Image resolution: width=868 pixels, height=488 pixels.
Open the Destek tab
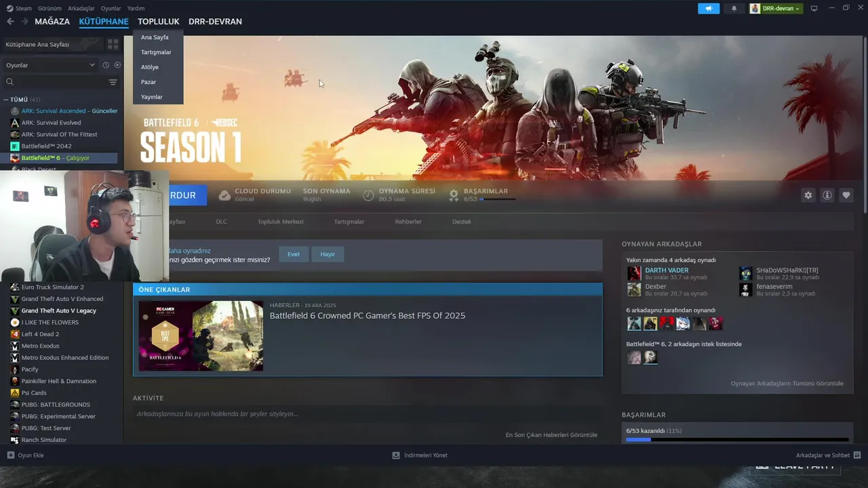coord(462,222)
